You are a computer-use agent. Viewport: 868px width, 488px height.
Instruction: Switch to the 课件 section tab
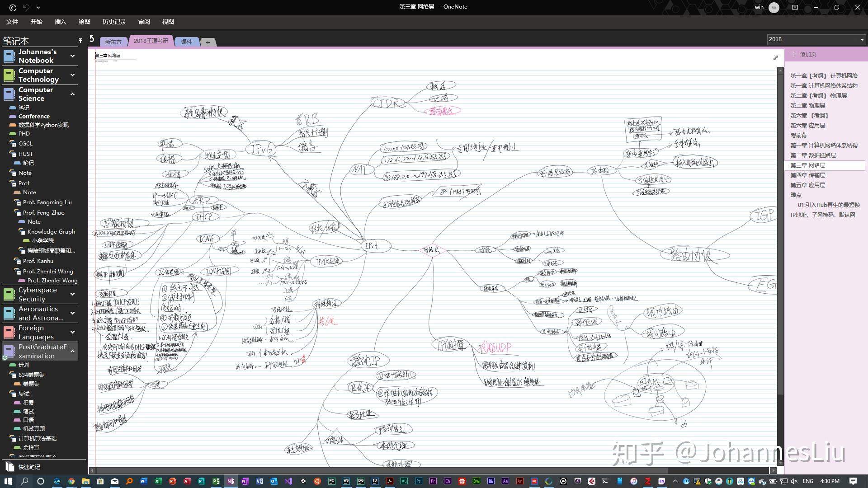point(187,42)
